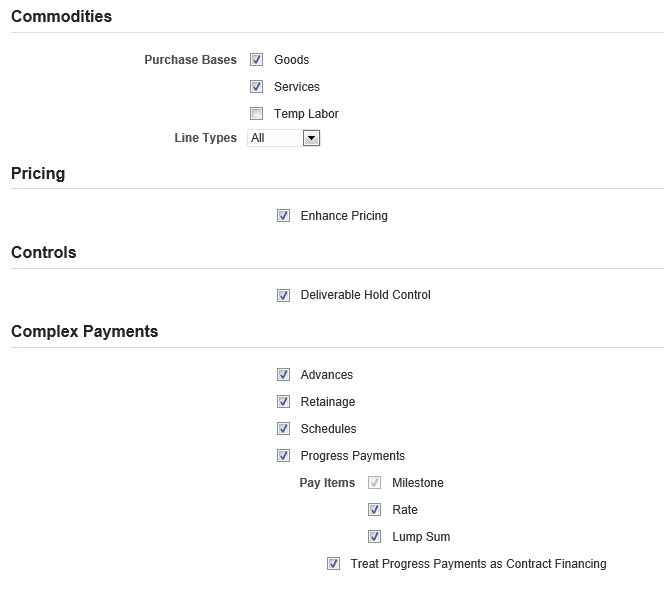The image size is (664, 595).
Task: Toggle the Lump Sum checkbox
Action: (375, 537)
